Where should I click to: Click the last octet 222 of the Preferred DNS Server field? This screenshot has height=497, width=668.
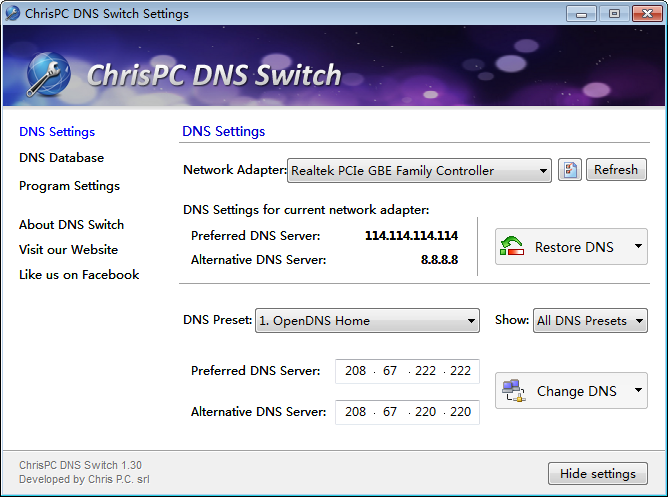[x=460, y=371]
